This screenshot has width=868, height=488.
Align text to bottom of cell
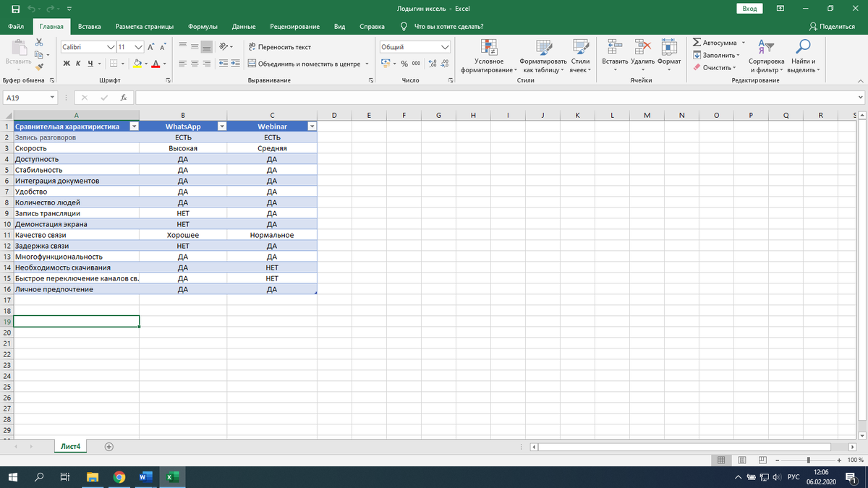(207, 46)
